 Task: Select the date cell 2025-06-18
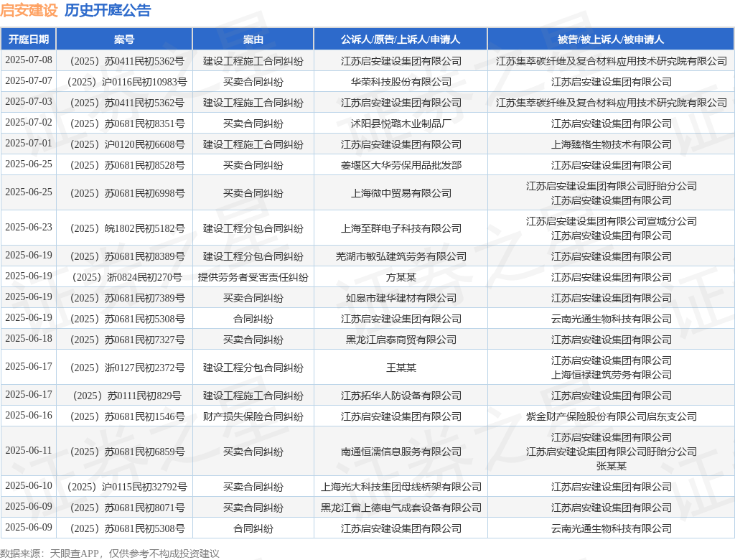tap(29, 339)
